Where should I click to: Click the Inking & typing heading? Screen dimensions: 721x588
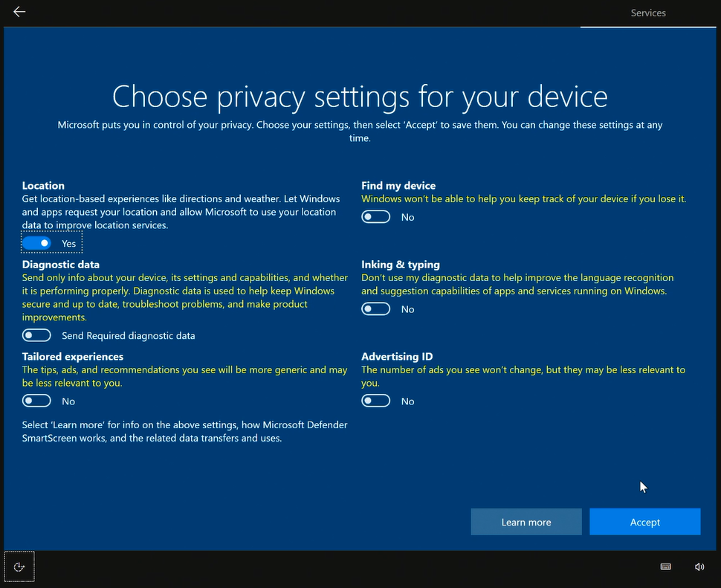point(401,265)
